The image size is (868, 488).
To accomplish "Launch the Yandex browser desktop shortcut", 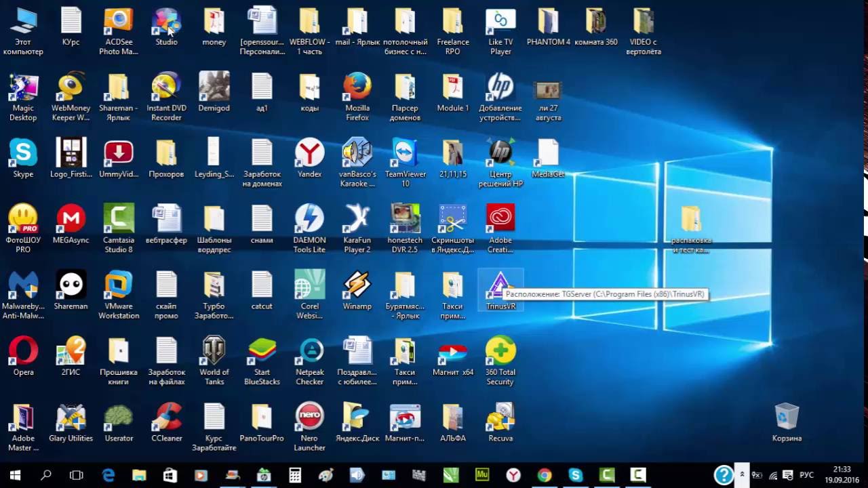I will (309, 159).
